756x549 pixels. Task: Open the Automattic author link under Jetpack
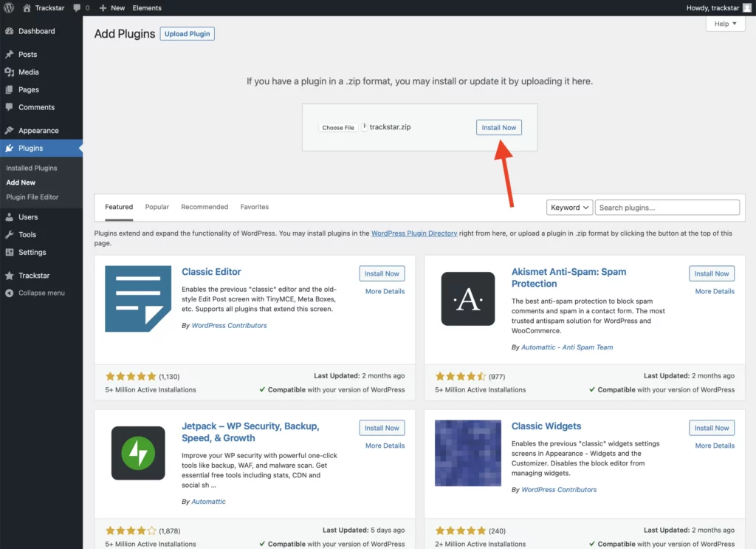[x=208, y=501]
